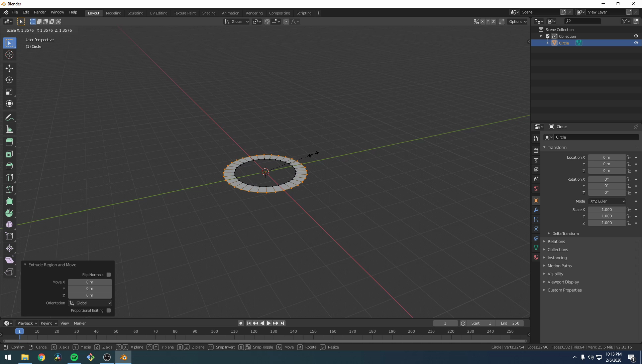Activate the Annotate pencil tool

click(x=9, y=118)
